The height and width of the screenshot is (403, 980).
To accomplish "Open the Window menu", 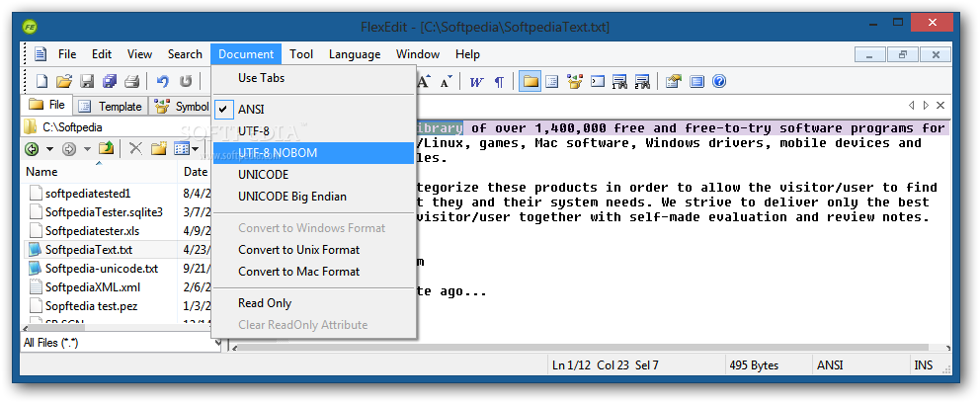I will (x=418, y=54).
